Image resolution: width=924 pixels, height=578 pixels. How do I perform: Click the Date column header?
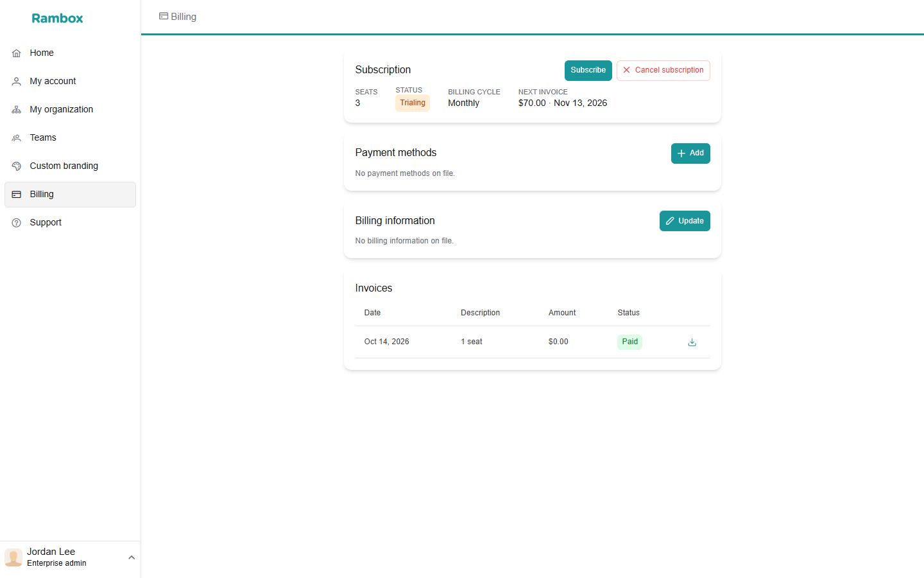pos(372,313)
